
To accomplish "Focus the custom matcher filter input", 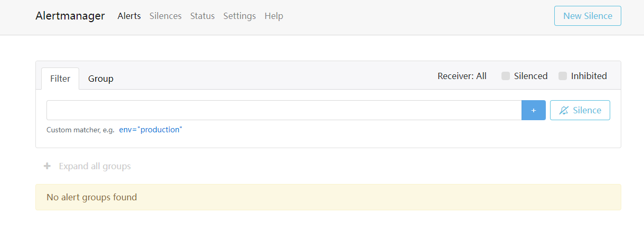I will [x=284, y=110].
